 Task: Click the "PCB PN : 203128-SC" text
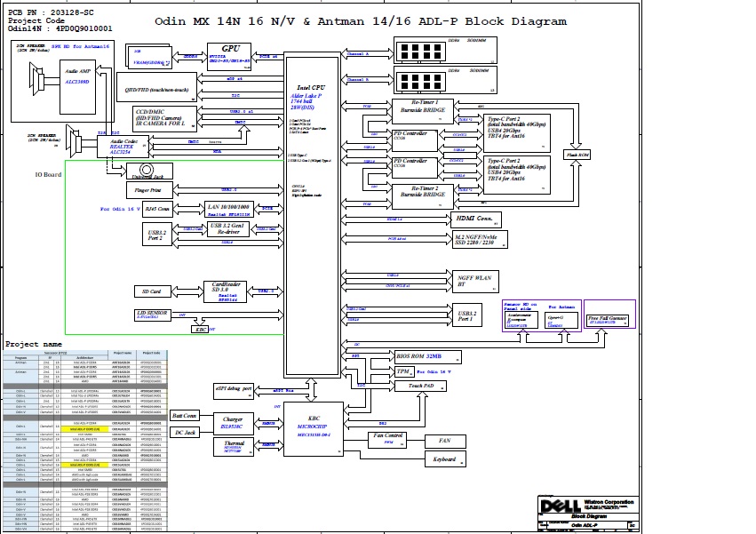[x=52, y=12]
